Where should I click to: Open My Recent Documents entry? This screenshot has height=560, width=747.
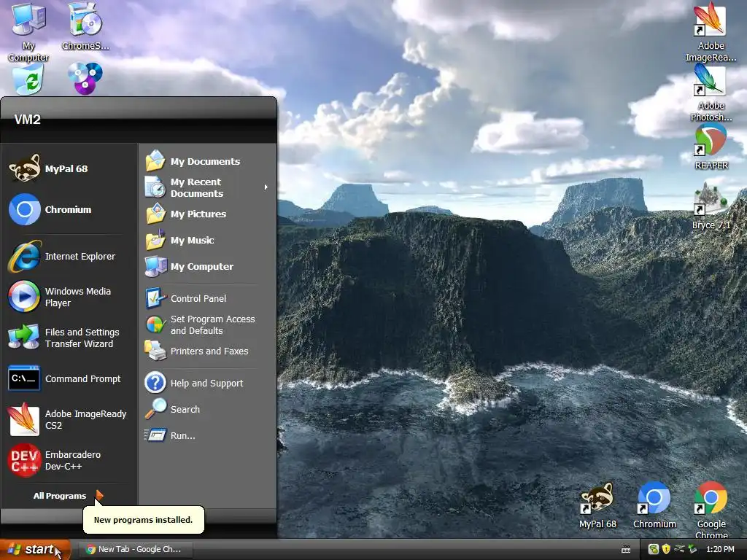pyautogui.click(x=206, y=187)
